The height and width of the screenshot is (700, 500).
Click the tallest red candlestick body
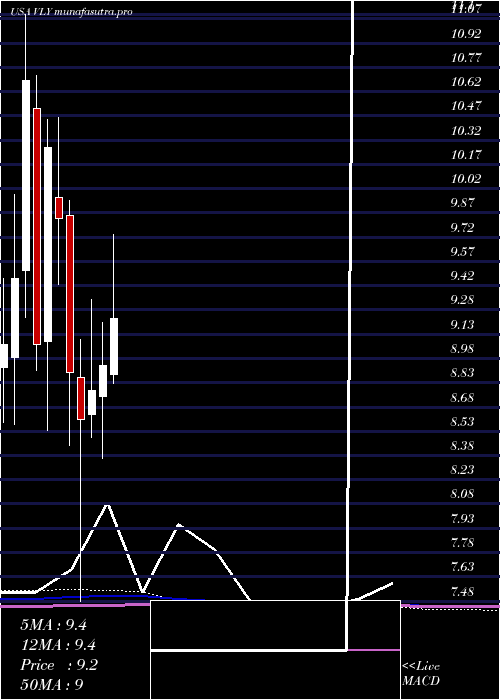(x=37, y=226)
